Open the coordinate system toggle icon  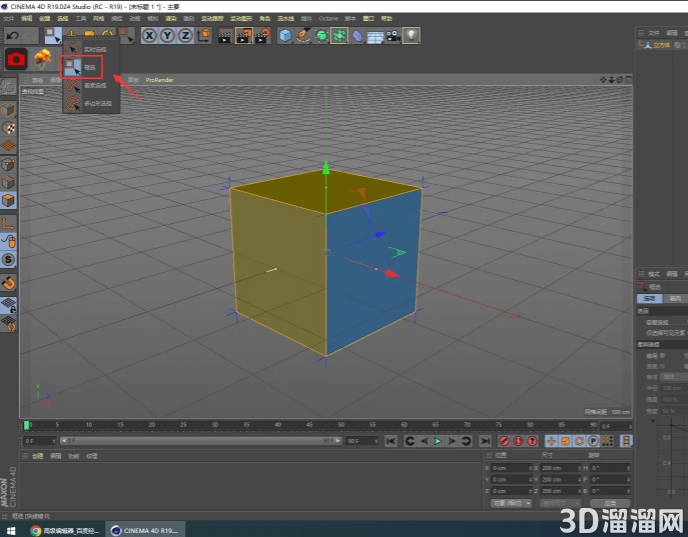(204, 36)
